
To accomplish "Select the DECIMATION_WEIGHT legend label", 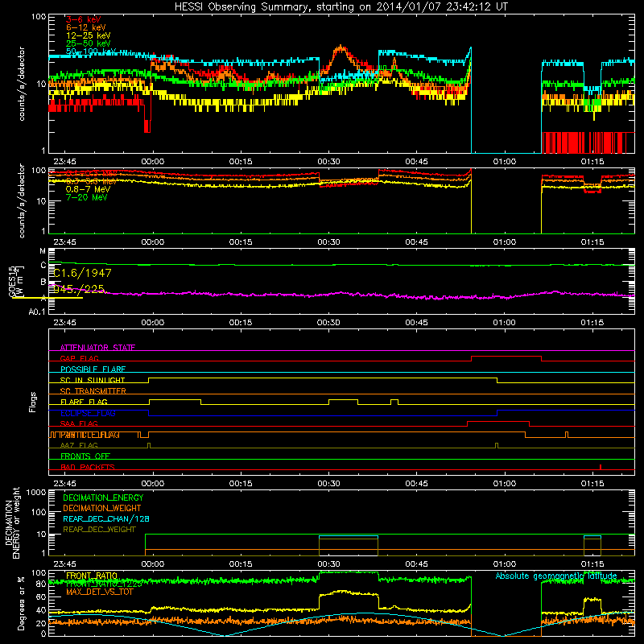I will coord(102,509).
